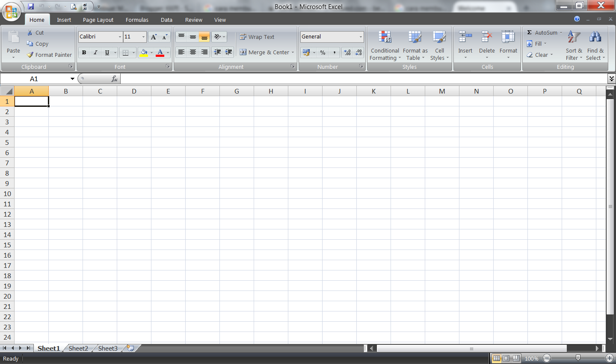
Task: Open the Page Layout ribbon tab
Action: point(98,20)
